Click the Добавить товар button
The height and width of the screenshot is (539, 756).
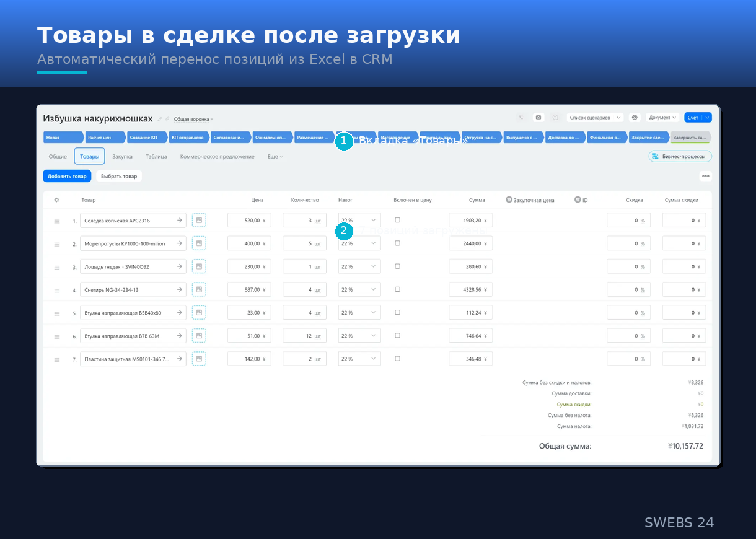[67, 176]
